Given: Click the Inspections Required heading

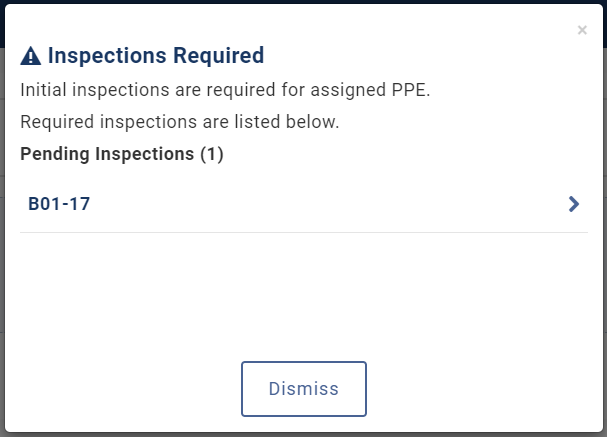Looking at the screenshot, I should (x=155, y=55).
